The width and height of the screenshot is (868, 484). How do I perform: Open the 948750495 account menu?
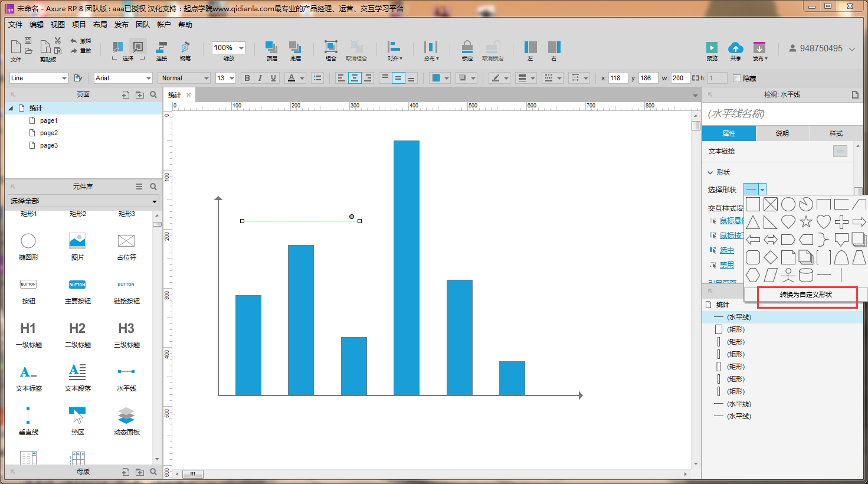tap(822, 48)
